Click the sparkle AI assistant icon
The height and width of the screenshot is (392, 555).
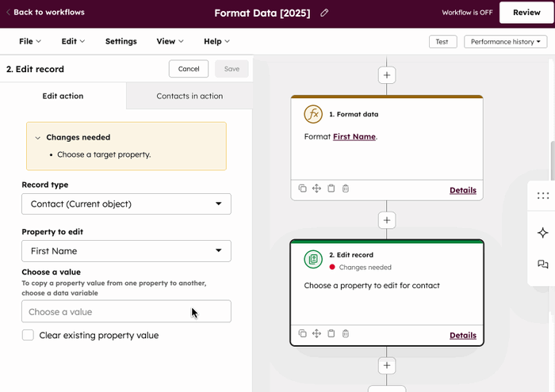(542, 233)
